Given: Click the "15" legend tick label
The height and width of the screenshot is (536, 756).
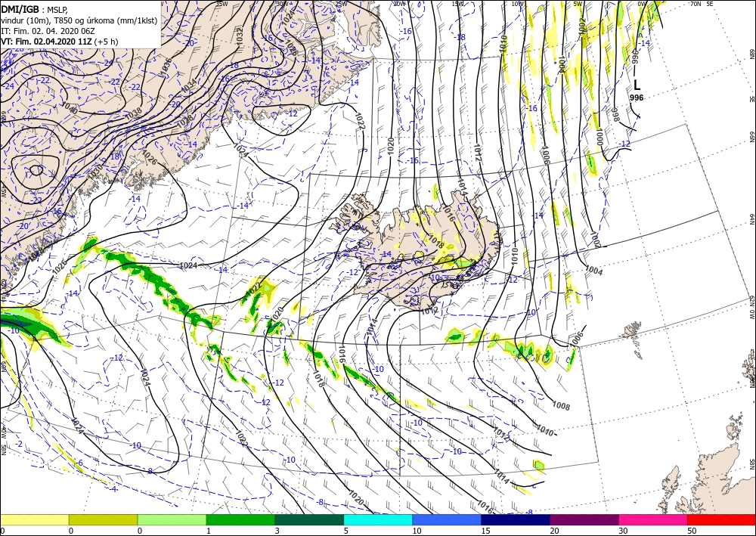Looking at the screenshot, I should click(485, 531).
